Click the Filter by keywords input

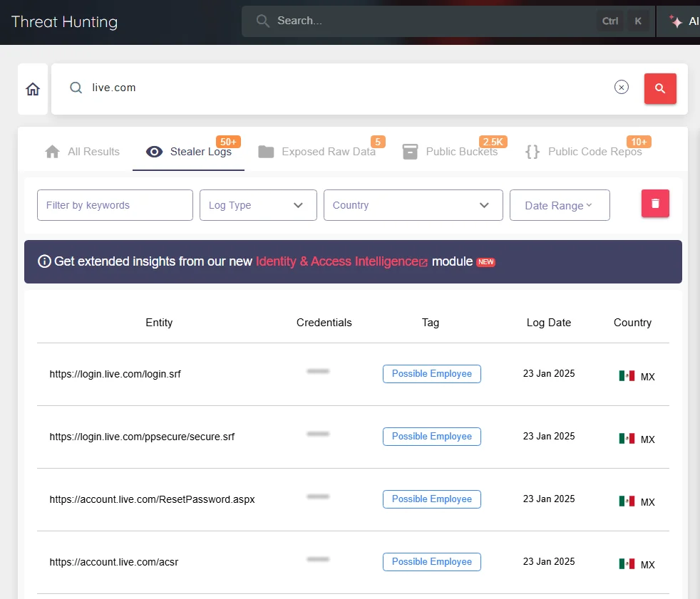click(115, 205)
